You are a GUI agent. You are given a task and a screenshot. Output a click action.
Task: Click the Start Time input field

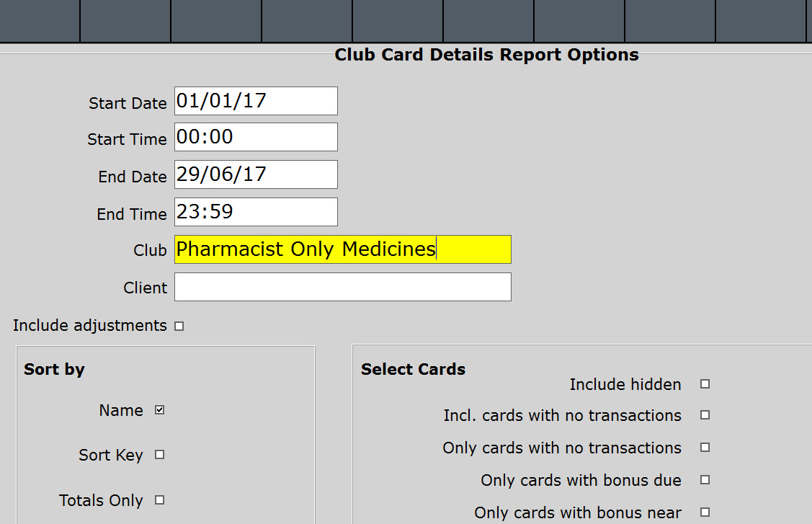pyautogui.click(x=256, y=137)
